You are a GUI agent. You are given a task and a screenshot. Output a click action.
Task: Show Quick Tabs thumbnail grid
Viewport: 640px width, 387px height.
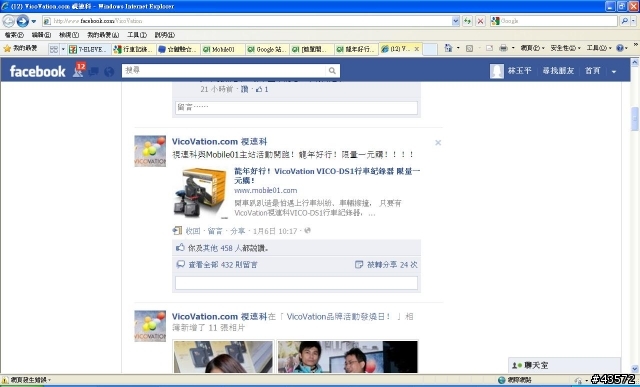click(53, 49)
